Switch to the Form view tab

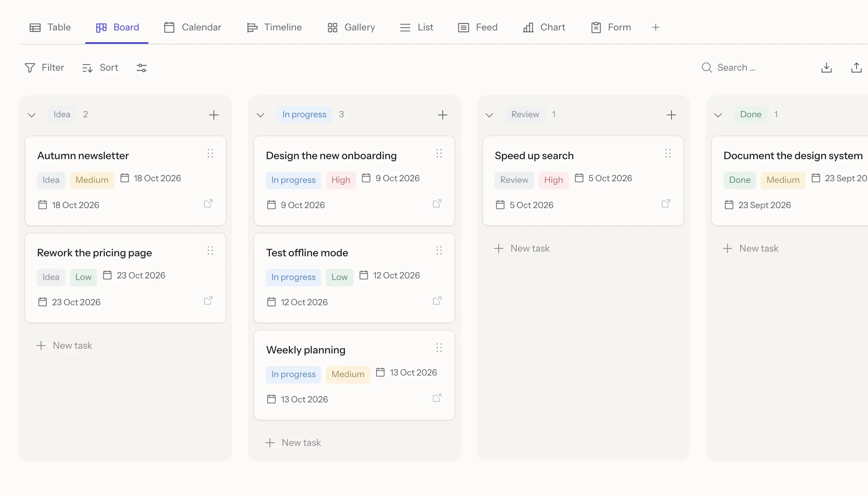pos(611,27)
